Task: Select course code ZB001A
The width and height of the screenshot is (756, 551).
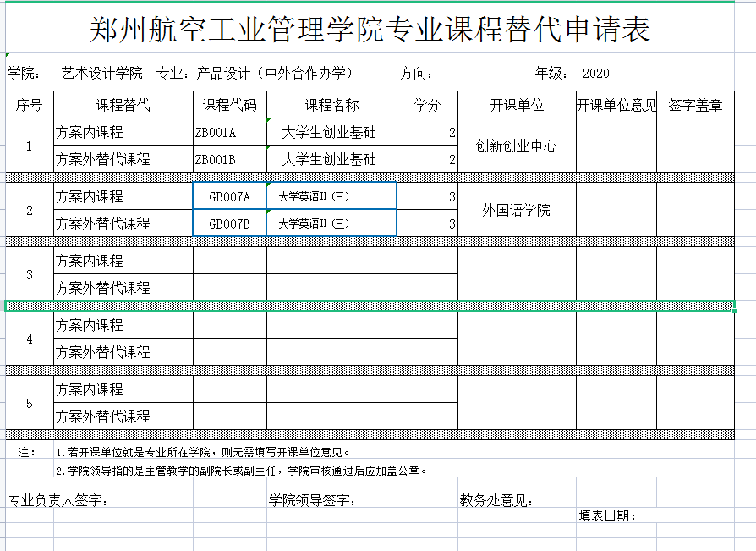Action: 230,132
